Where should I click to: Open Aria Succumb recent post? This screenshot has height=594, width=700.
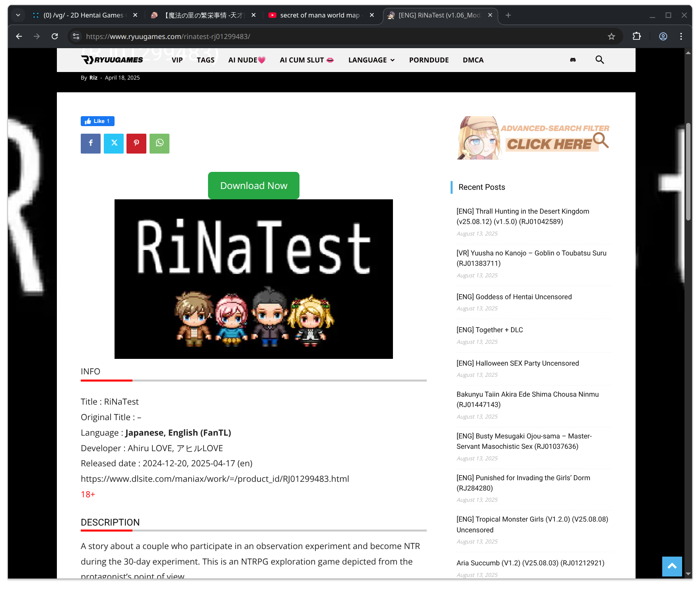(x=530, y=563)
